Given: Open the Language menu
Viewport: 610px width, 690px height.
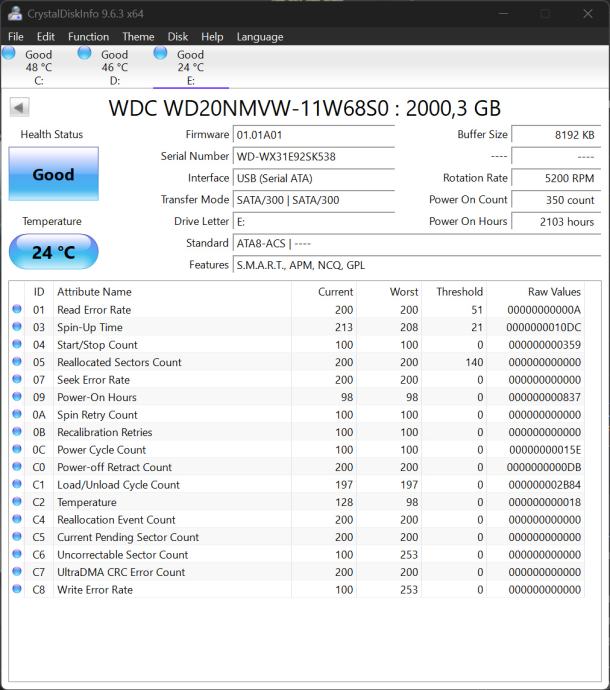Looking at the screenshot, I should pyautogui.click(x=260, y=37).
